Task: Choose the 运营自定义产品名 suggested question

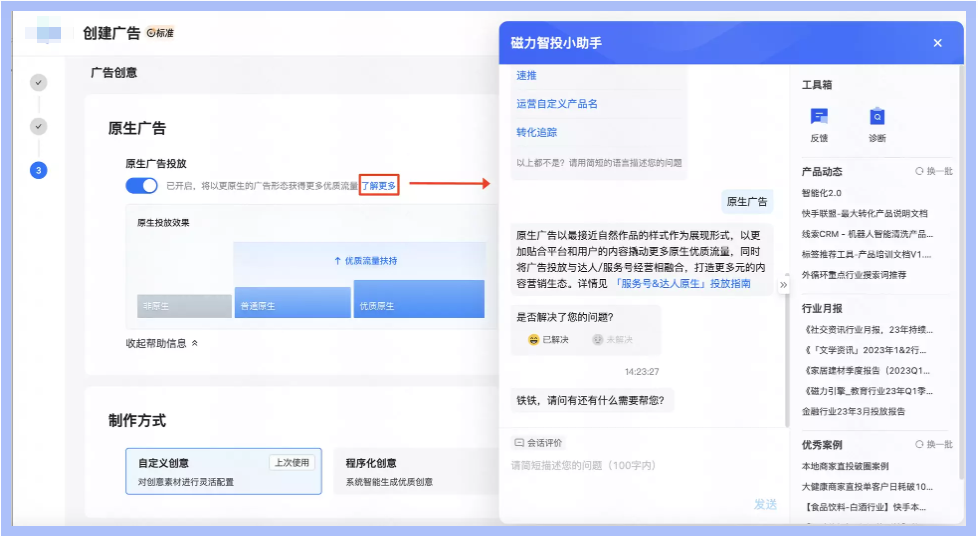Action: pyautogui.click(x=557, y=104)
